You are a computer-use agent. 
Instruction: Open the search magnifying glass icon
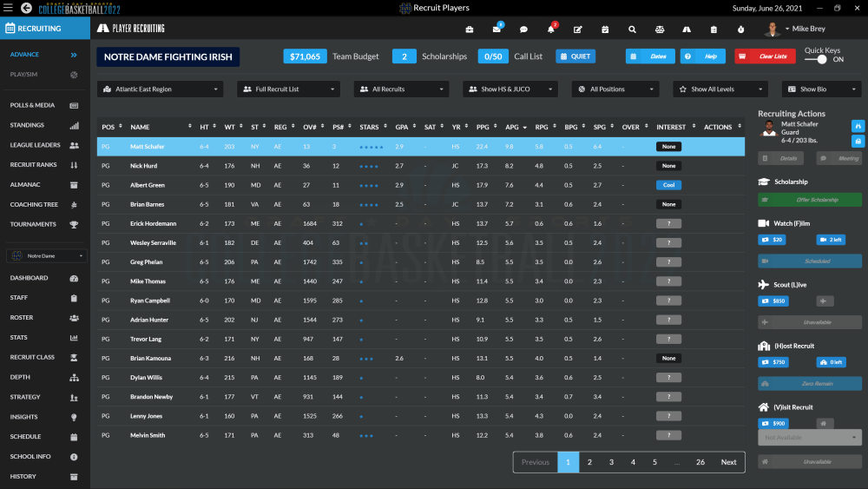pyautogui.click(x=632, y=30)
